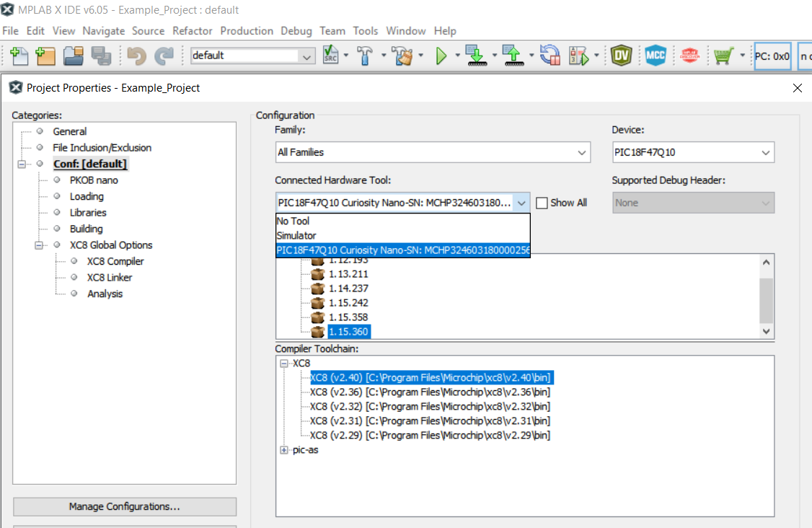Click the packs list scrollbar thumb

click(767, 301)
